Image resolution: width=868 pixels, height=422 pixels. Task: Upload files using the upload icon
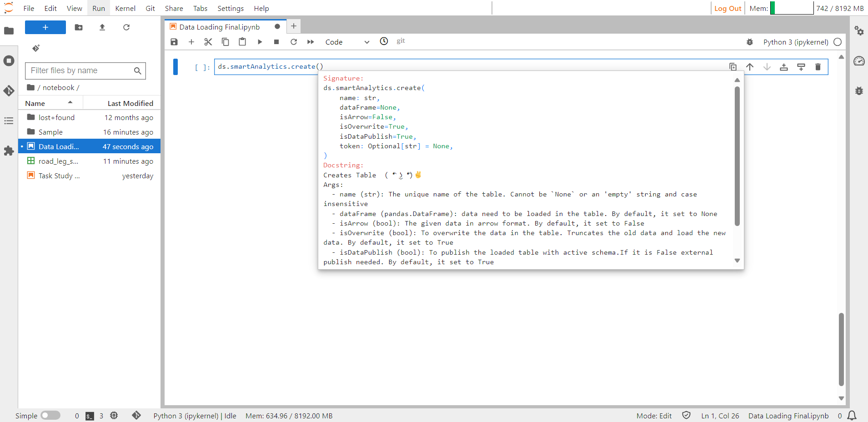(x=102, y=27)
